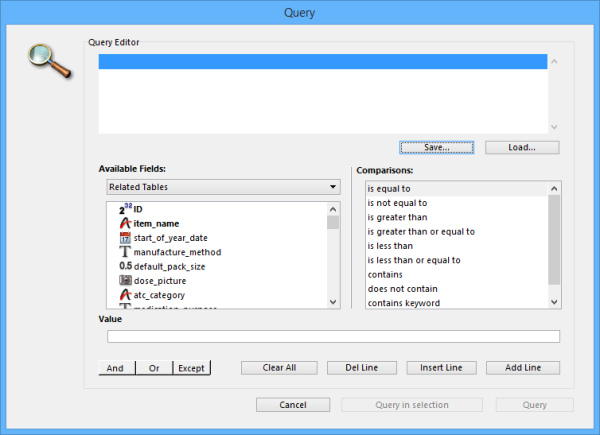Click the Save... button
This screenshot has width=600, height=435.
436,147
